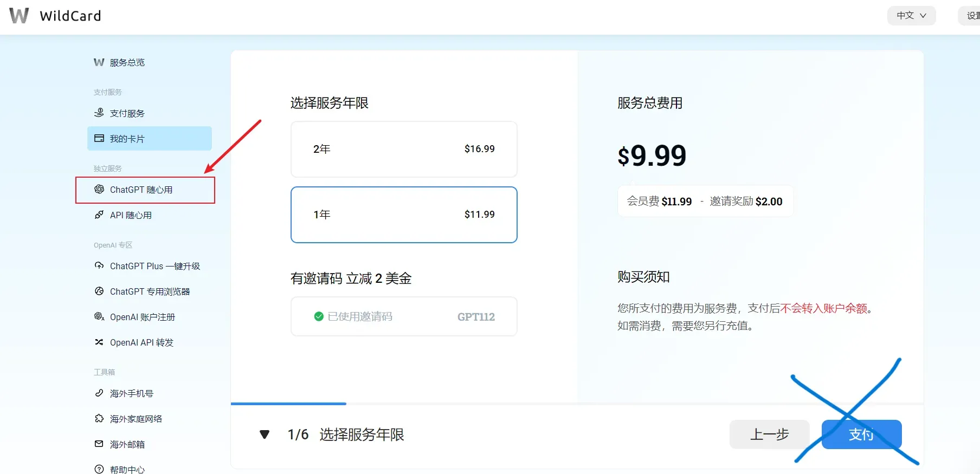Open the 中文 language dropdown
This screenshot has width=980, height=474.
click(x=911, y=16)
